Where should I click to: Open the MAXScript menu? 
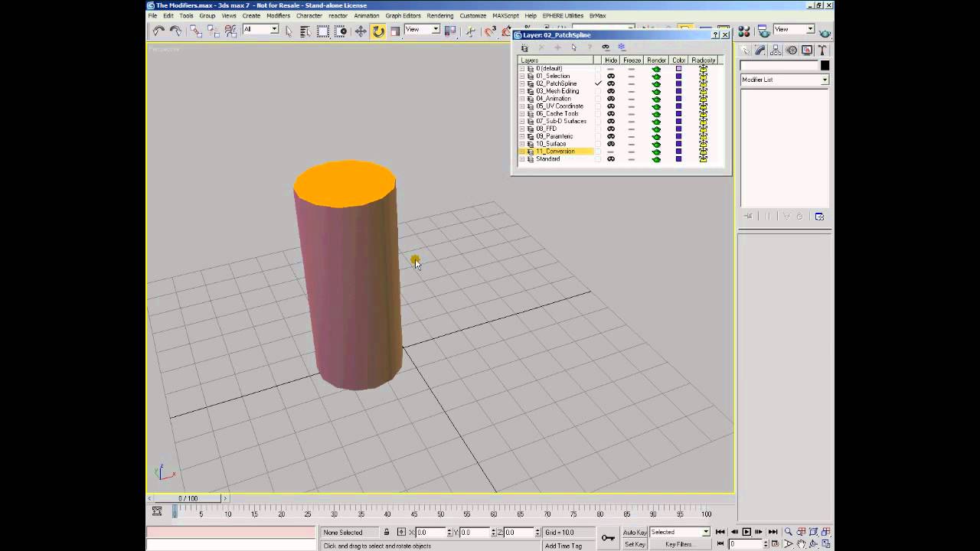click(x=505, y=15)
